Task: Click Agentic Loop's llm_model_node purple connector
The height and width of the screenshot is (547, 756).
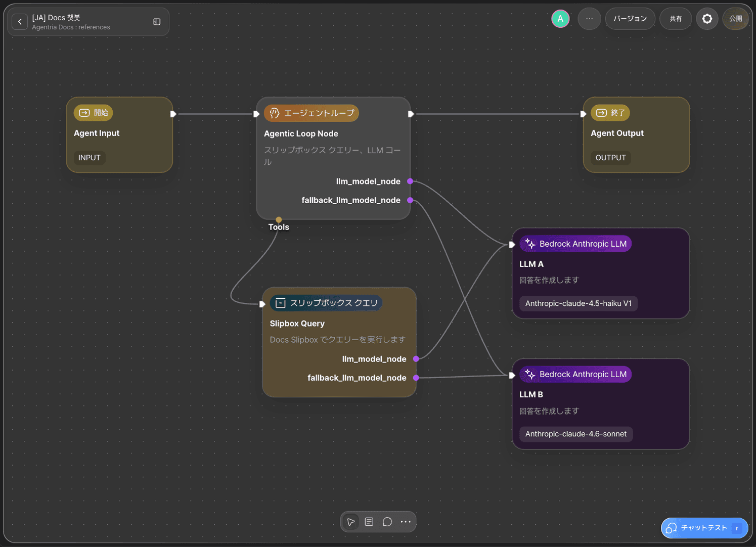Action: tap(410, 181)
